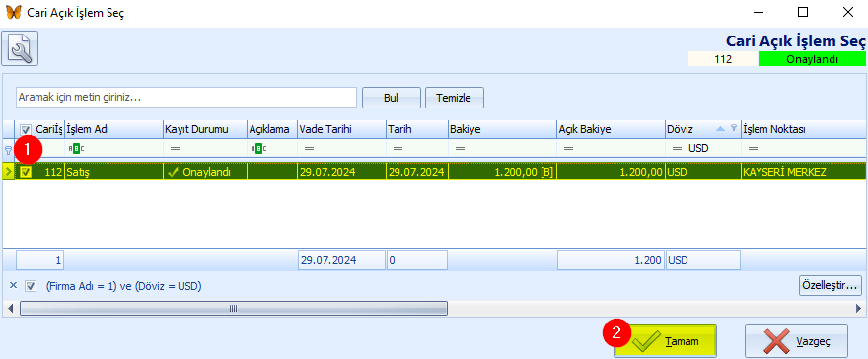Uncheck the checkbox for record 112

pyautogui.click(x=26, y=172)
